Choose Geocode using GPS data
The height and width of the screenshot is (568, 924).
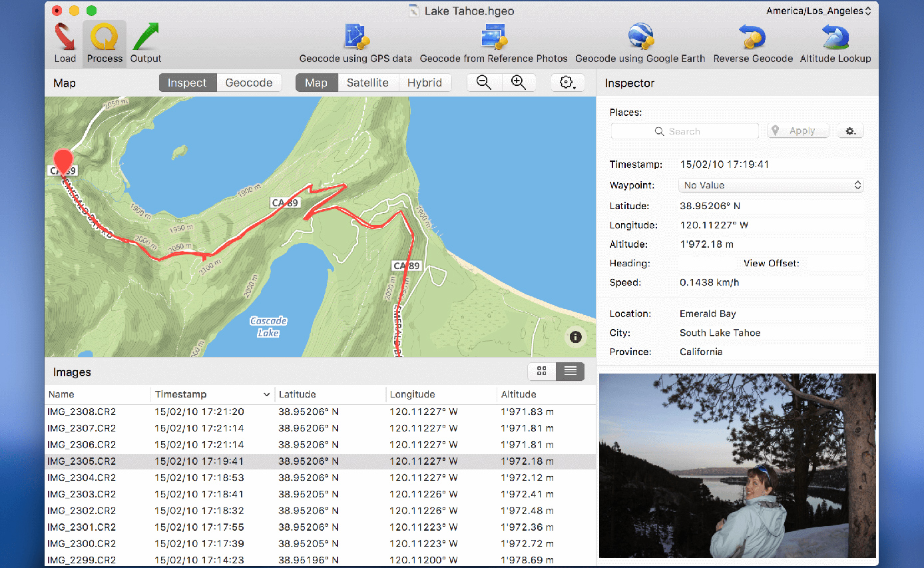355,43
